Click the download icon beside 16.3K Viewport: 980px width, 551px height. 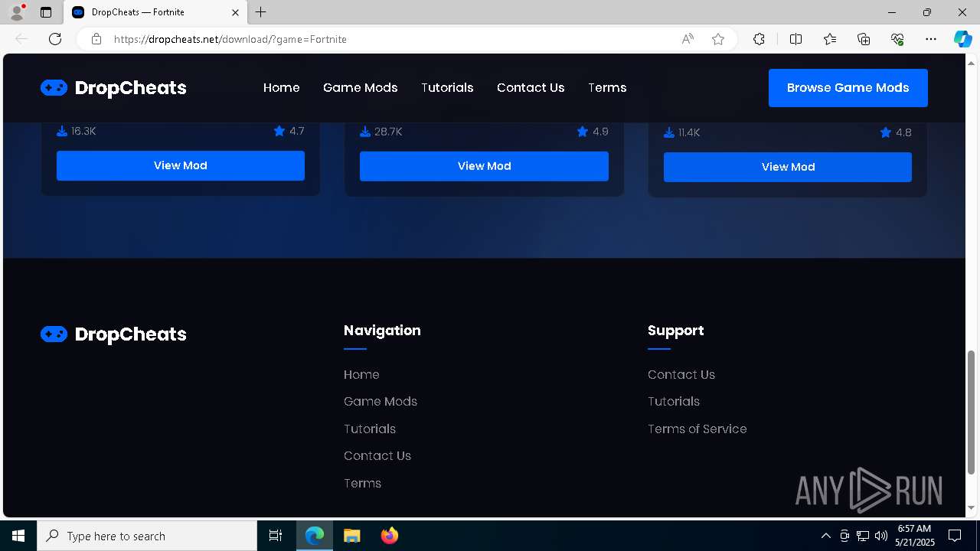point(62,131)
